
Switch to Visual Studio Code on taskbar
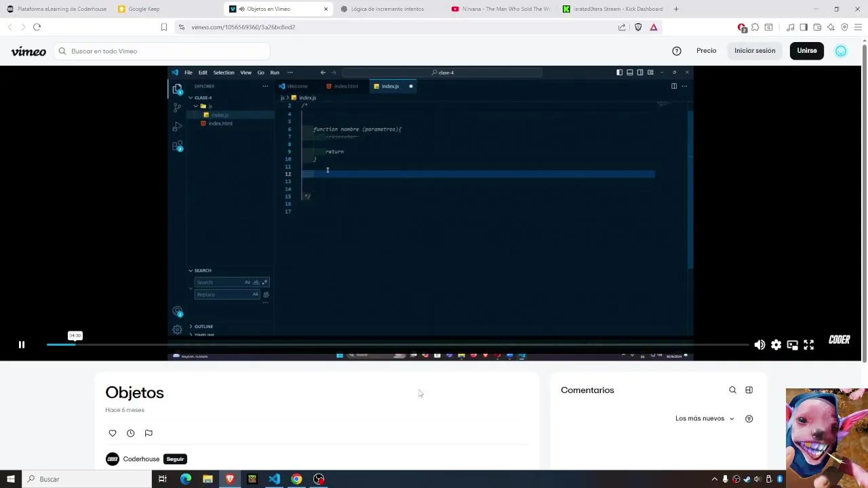[274, 479]
